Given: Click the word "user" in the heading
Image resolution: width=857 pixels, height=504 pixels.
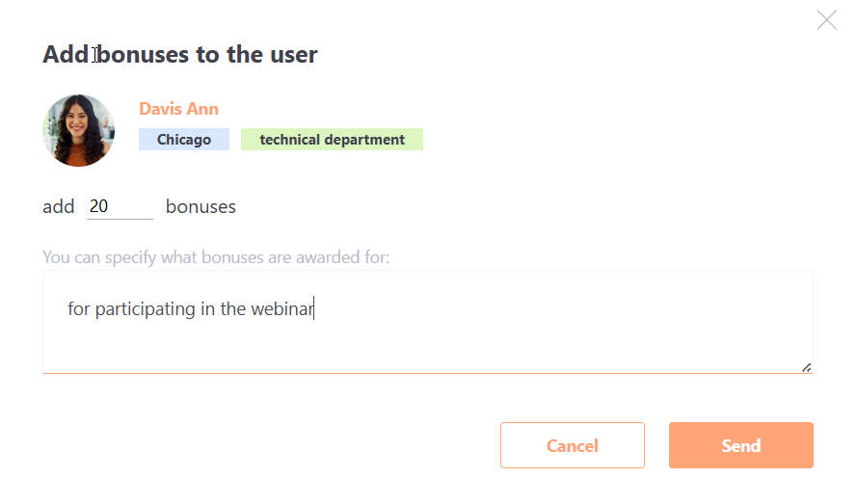Looking at the screenshot, I should tap(290, 54).
